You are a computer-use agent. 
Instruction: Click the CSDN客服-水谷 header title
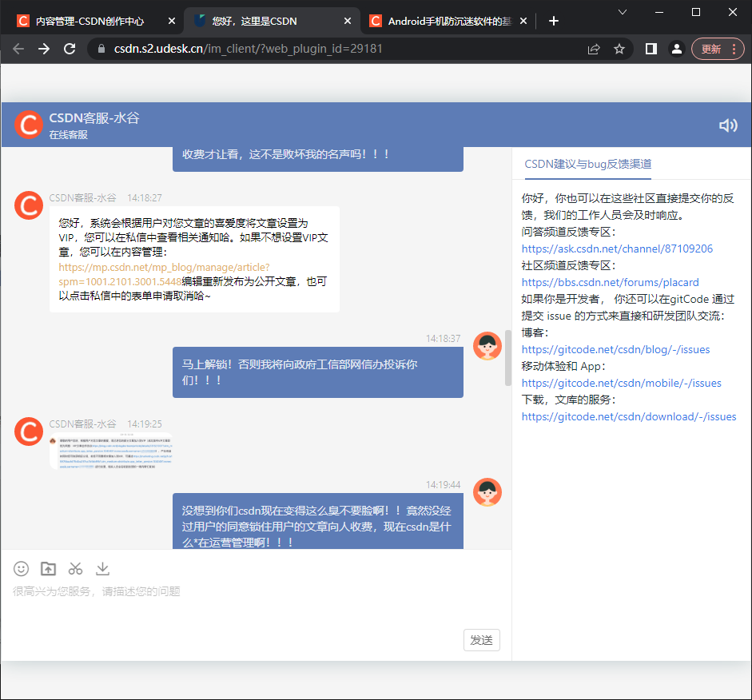(x=94, y=118)
